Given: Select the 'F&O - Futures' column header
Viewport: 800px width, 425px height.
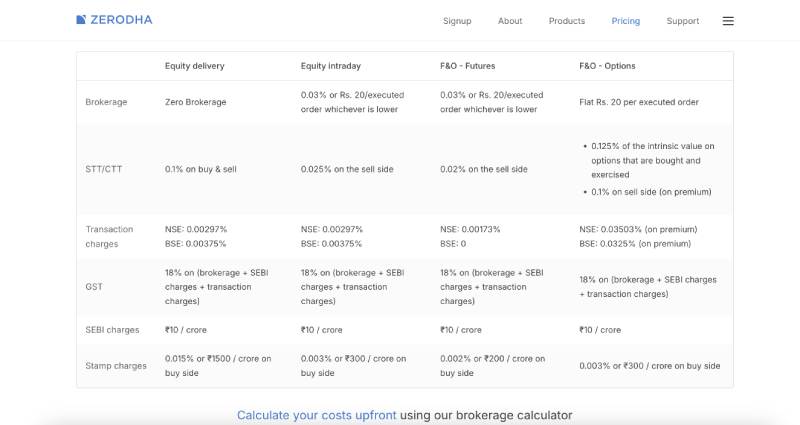Looking at the screenshot, I should (x=467, y=66).
